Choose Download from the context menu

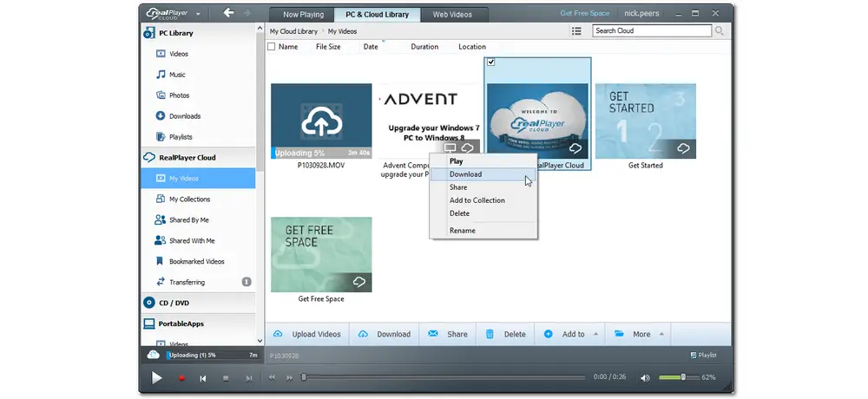pyautogui.click(x=483, y=174)
